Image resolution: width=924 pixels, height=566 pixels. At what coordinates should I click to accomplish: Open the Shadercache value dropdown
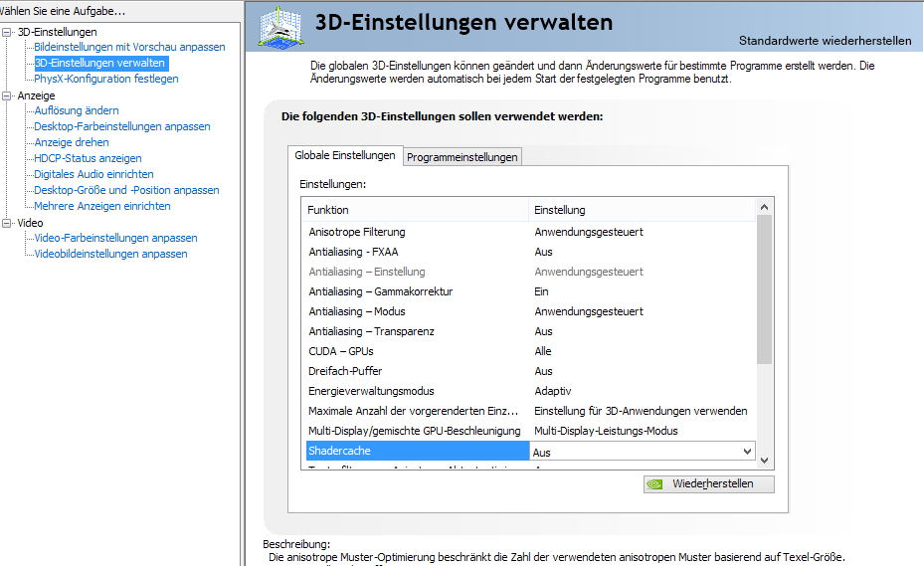pos(747,452)
